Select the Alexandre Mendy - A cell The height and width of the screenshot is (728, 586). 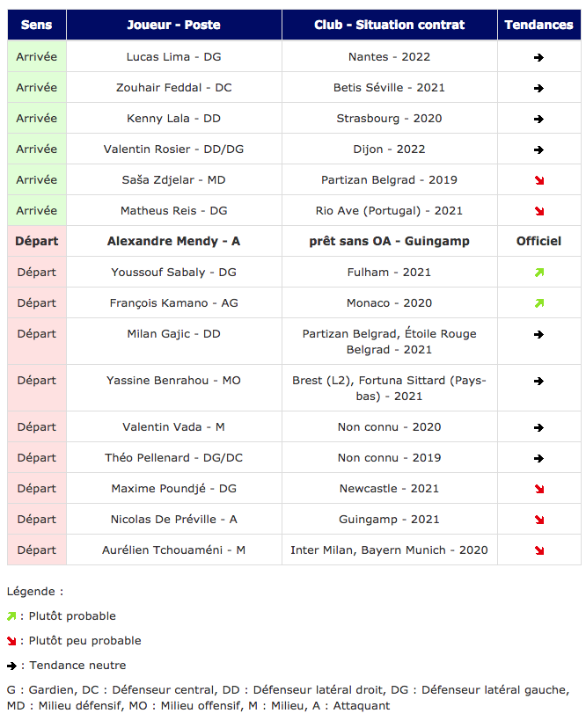click(x=173, y=241)
